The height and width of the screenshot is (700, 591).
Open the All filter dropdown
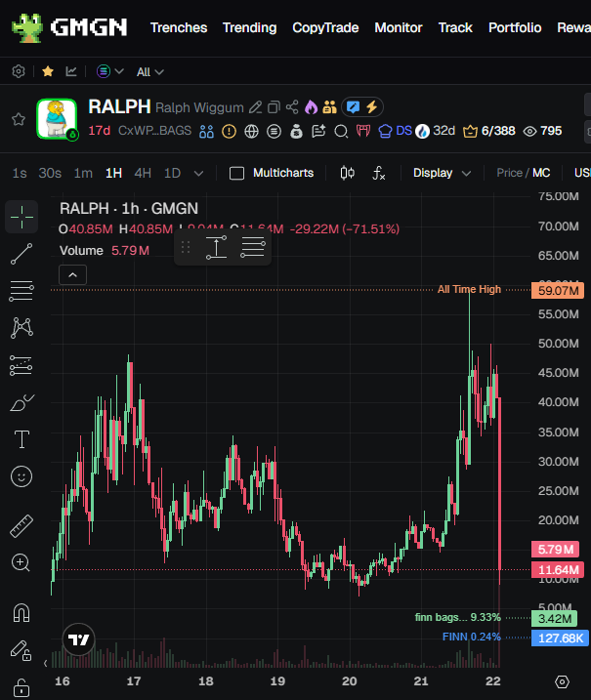point(150,72)
